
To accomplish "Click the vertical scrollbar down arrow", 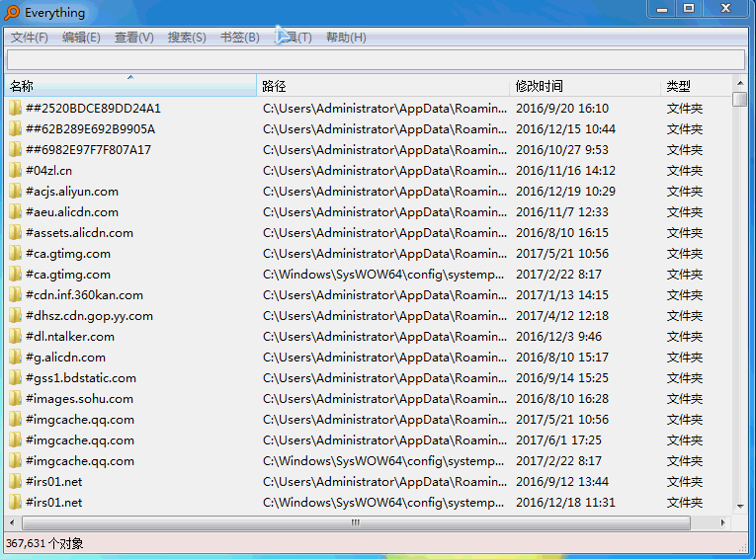I will [740, 507].
